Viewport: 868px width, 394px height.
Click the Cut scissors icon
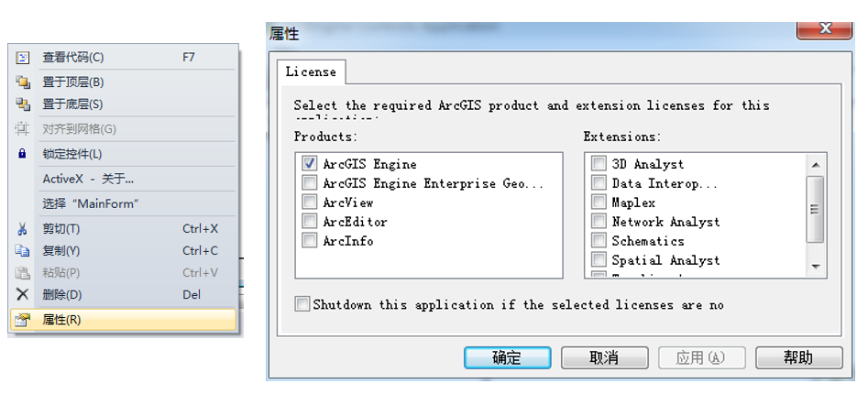coord(23,229)
